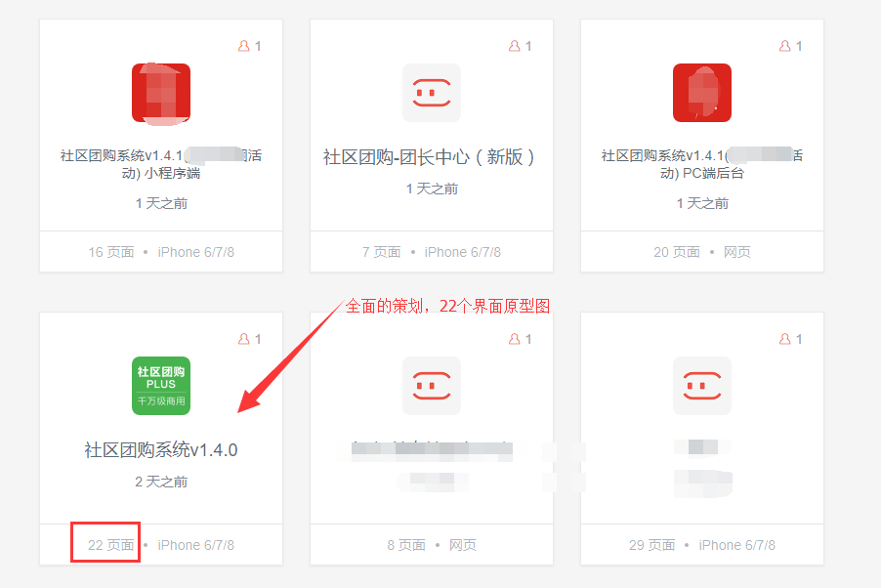The height and width of the screenshot is (588, 881).
Task: Click the 22 页面 label
Action: 111,545
